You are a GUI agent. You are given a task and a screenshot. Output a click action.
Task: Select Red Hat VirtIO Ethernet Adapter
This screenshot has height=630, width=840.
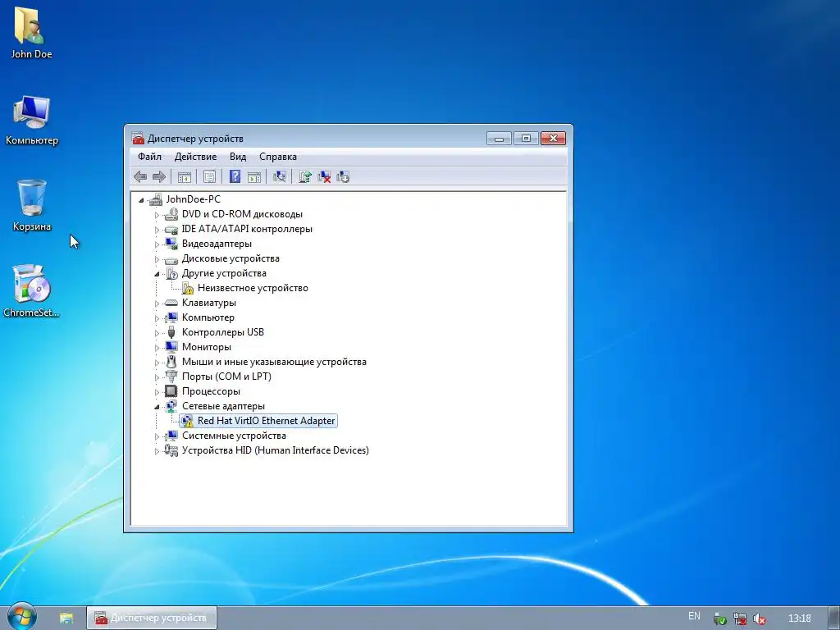click(x=266, y=421)
